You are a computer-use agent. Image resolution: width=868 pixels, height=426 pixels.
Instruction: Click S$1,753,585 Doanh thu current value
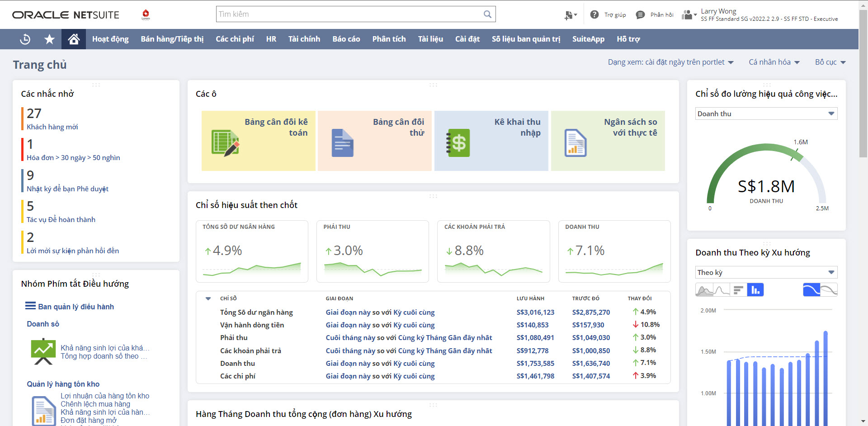pyautogui.click(x=535, y=364)
